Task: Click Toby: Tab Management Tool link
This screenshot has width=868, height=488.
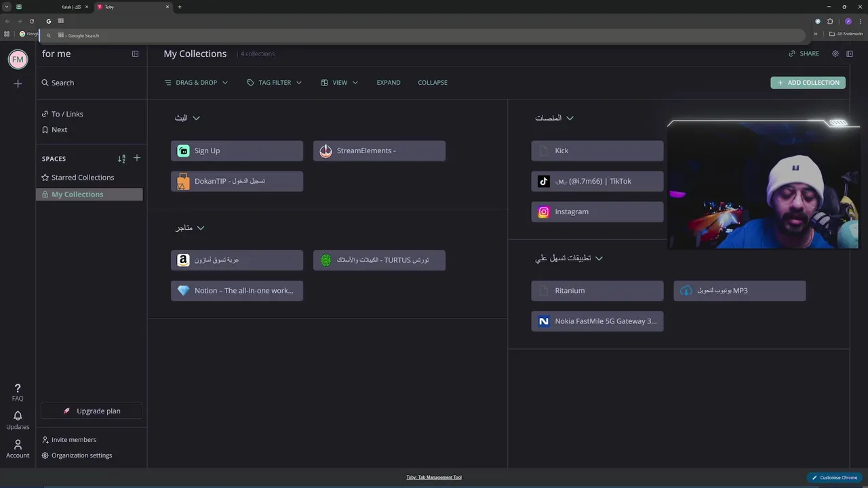Action: pos(434,477)
